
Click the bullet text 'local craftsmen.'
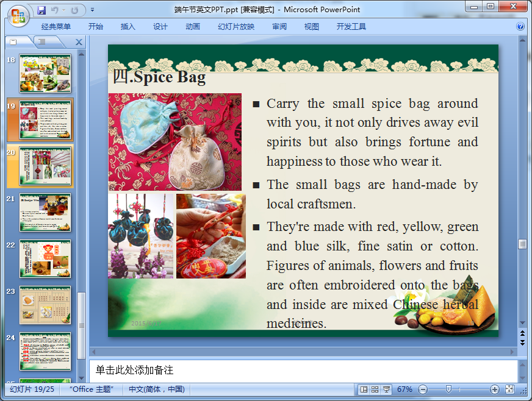[311, 204]
